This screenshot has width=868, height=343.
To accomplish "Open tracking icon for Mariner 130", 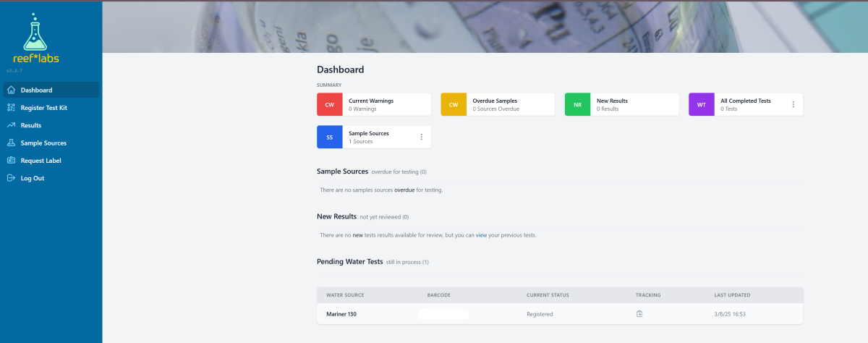I will coord(639,314).
